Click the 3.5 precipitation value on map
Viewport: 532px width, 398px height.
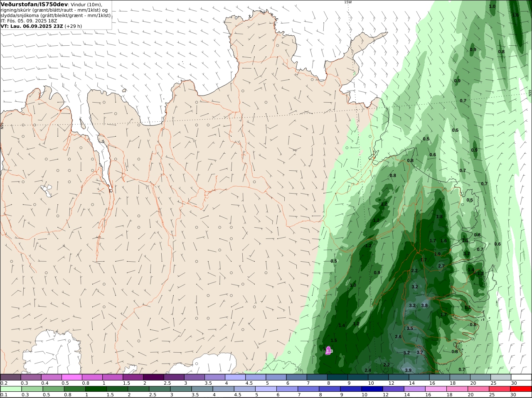click(x=410, y=328)
